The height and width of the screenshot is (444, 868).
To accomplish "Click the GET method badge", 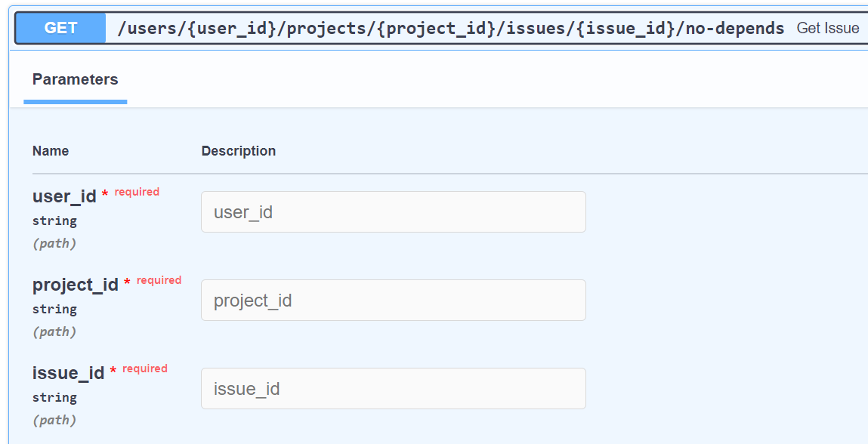I will pos(59,27).
